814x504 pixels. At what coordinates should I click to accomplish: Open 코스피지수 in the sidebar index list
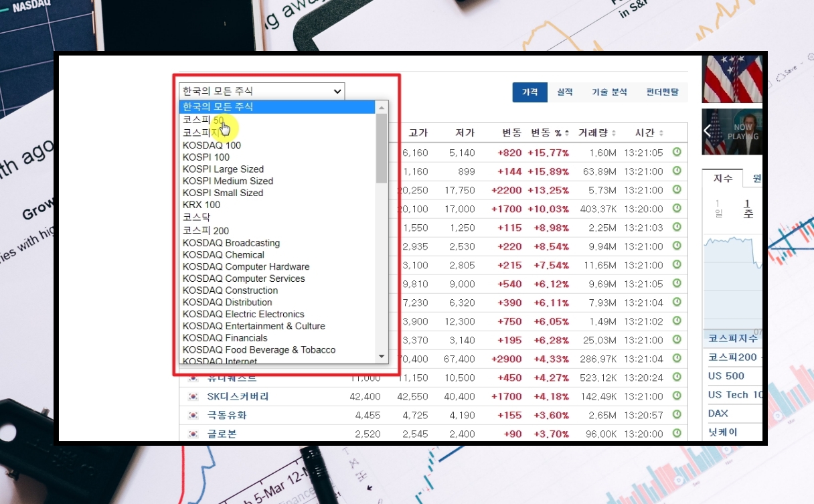pyautogui.click(x=733, y=339)
